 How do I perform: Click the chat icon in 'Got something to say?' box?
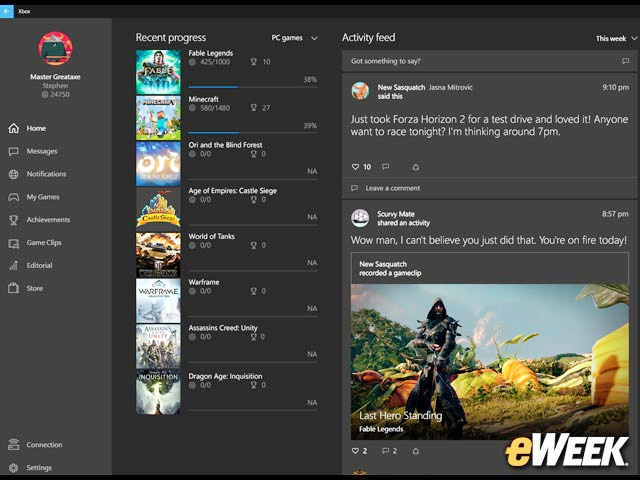[625, 61]
